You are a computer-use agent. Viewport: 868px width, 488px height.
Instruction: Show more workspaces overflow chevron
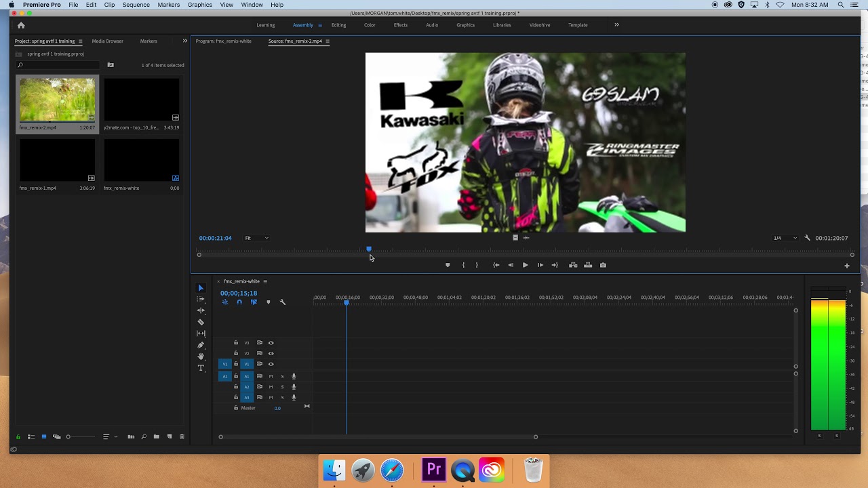coord(616,25)
